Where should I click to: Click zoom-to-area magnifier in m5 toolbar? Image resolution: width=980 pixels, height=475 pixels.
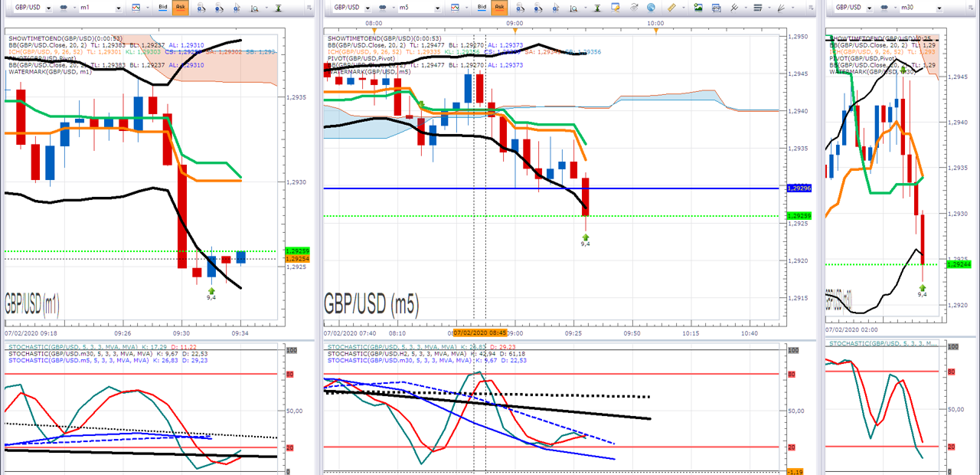(573, 8)
